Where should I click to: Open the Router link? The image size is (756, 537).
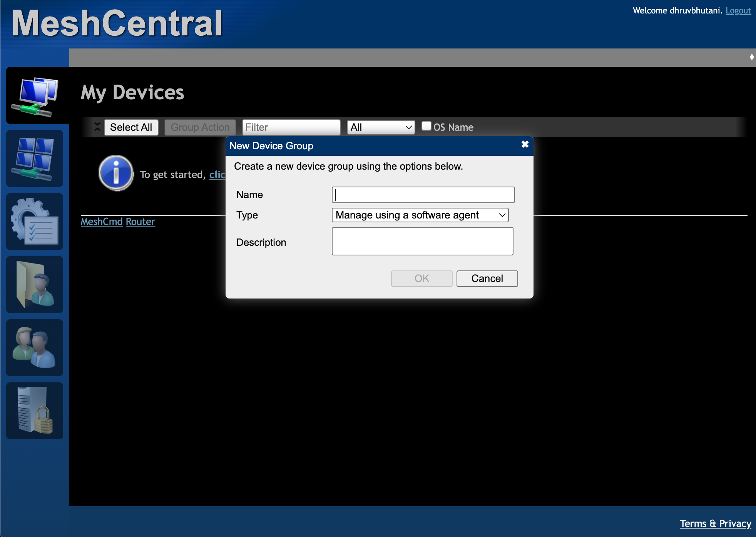point(140,222)
